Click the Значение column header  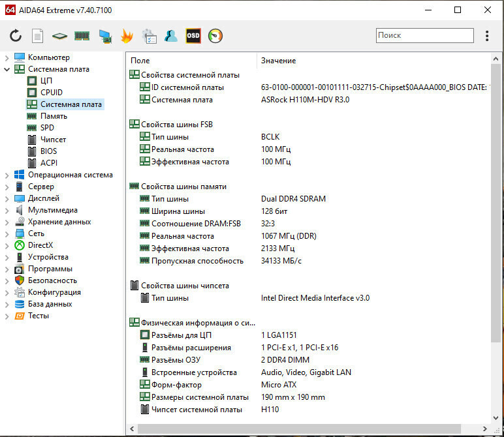click(x=278, y=61)
